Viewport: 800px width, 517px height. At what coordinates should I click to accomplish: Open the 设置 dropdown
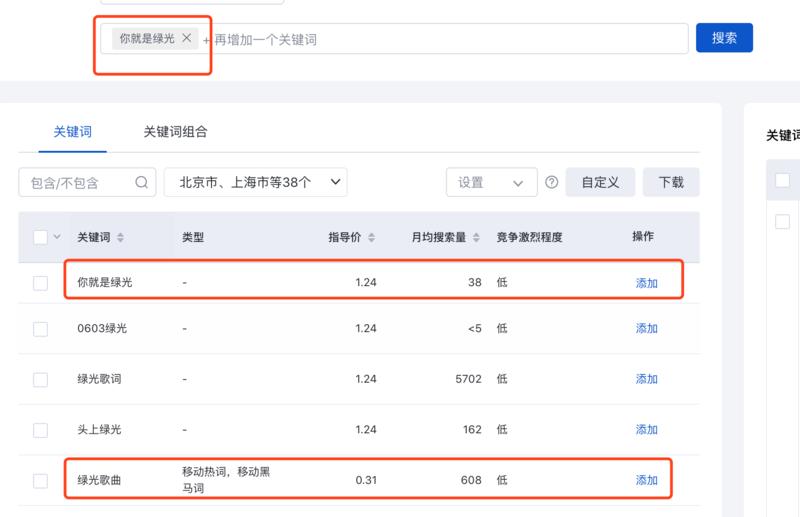point(491,182)
